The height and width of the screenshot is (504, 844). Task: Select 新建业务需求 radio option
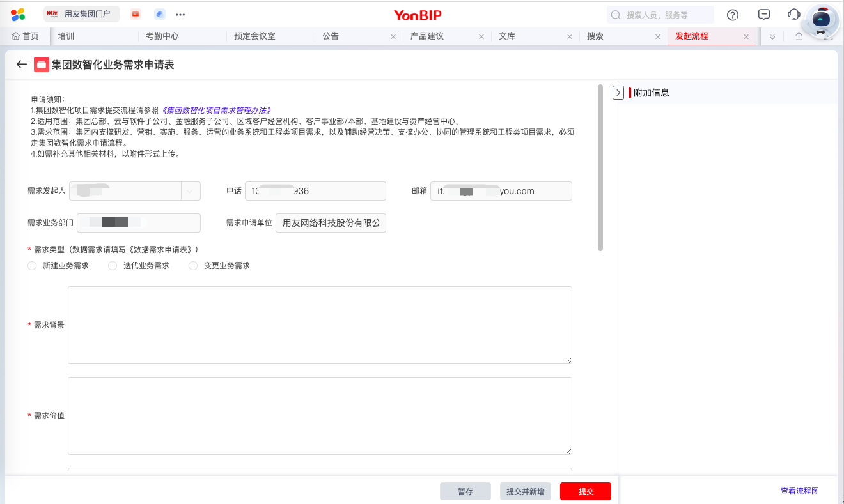[x=32, y=266]
